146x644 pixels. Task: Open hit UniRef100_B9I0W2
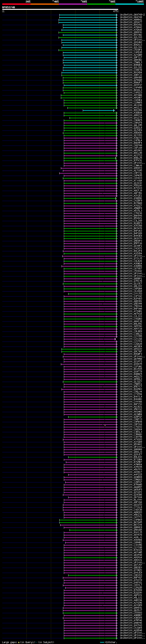click(131, 35)
